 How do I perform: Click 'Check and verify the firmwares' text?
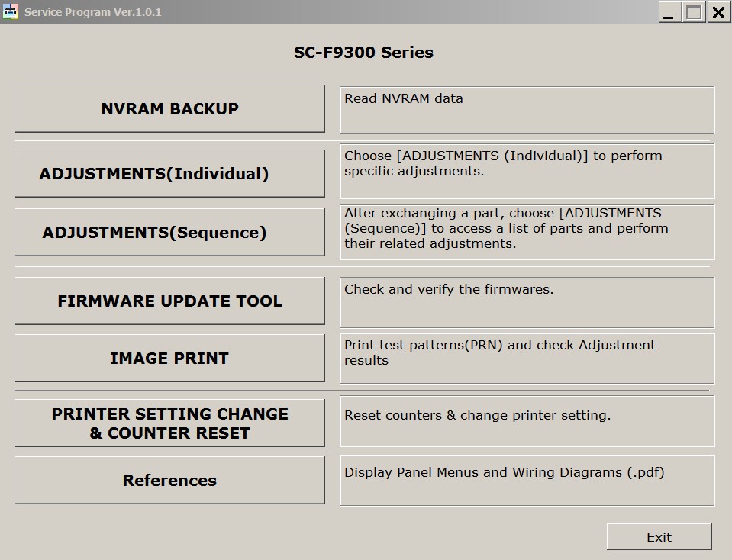pyautogui.click(x=449, y=289)
